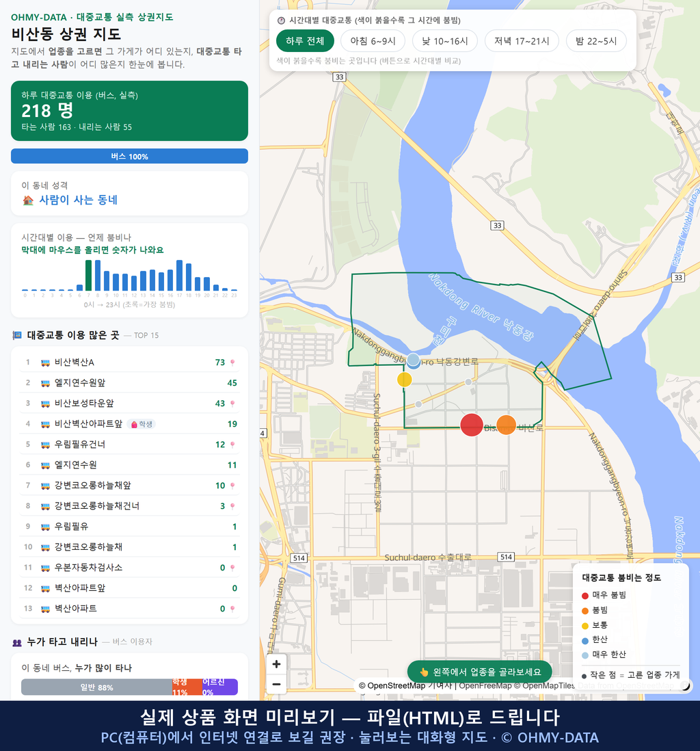The image size is (700, 751).
Task: Click the orange 붐빔 legend dot
Action: [585, 611]
